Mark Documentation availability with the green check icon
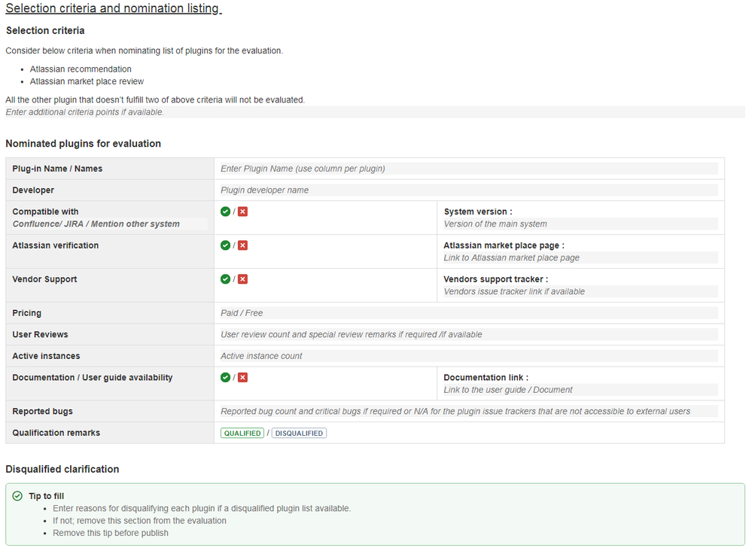752x560 pixels. coord(225,377)
